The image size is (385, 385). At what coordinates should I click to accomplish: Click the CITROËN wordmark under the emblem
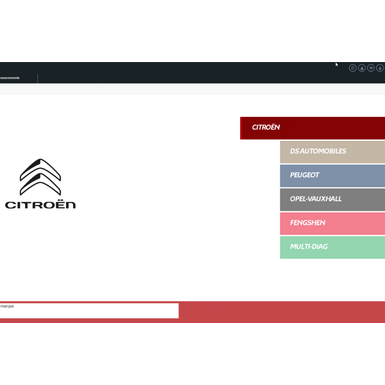pos(40,205)
